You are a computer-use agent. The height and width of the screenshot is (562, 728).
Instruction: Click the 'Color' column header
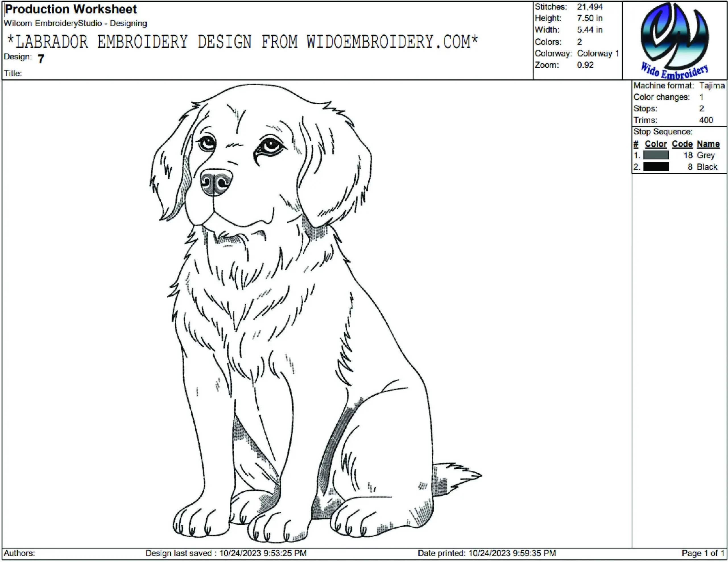656,144
